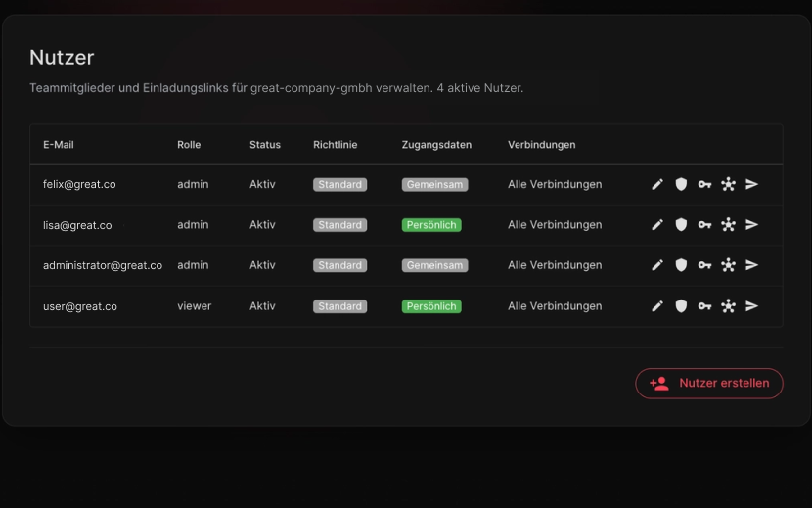Click the key icon for lisa@great.co

point(704,224)
